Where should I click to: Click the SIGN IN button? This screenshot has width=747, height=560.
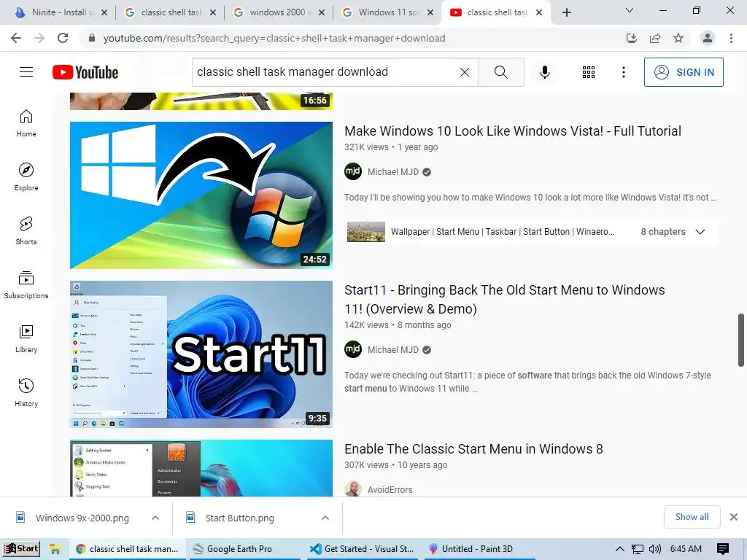684,72
